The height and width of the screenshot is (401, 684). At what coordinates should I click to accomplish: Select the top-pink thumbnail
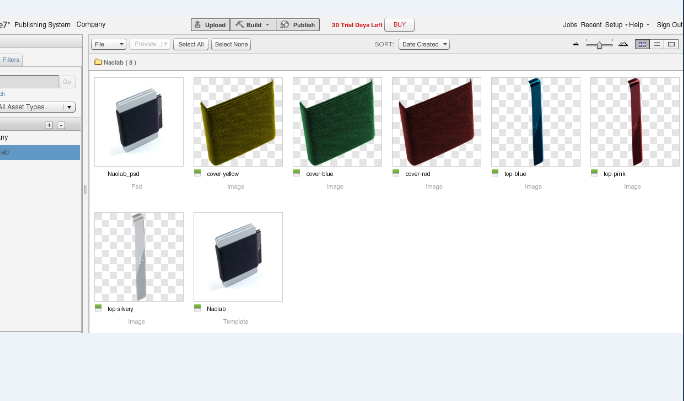(635, 122)
